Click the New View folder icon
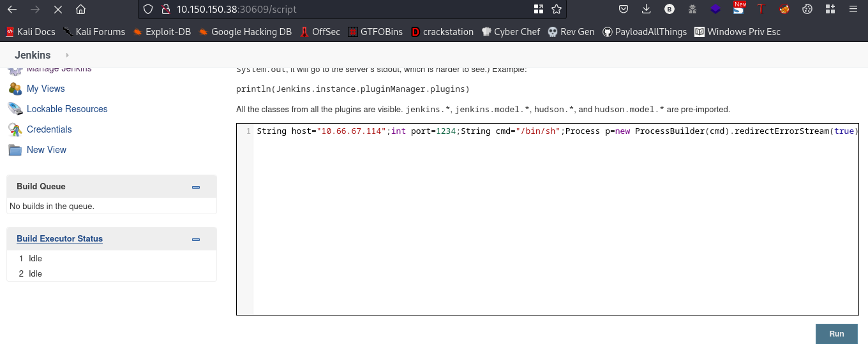This screenshot has width=868, height=348. click(x=15, y=150)
